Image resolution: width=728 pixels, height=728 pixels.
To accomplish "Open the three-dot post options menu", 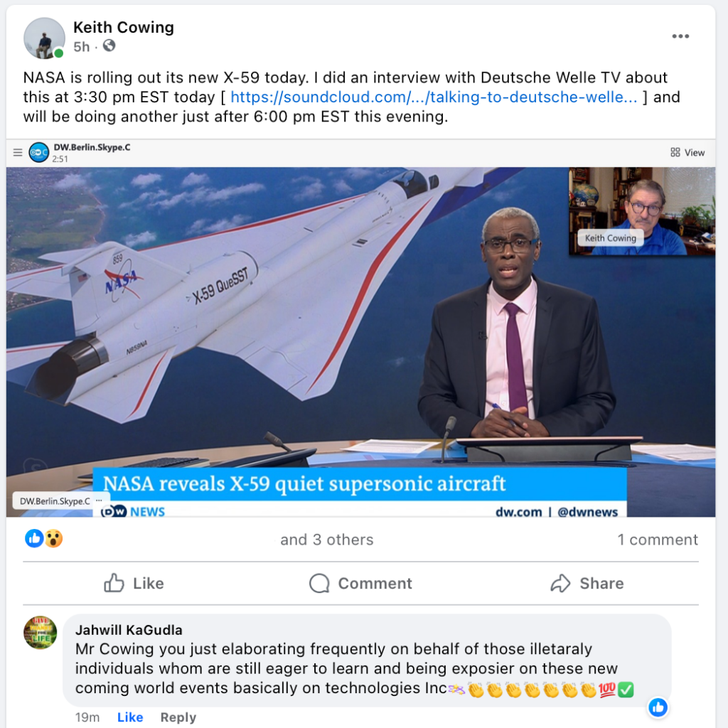I will tap(680, 36).
